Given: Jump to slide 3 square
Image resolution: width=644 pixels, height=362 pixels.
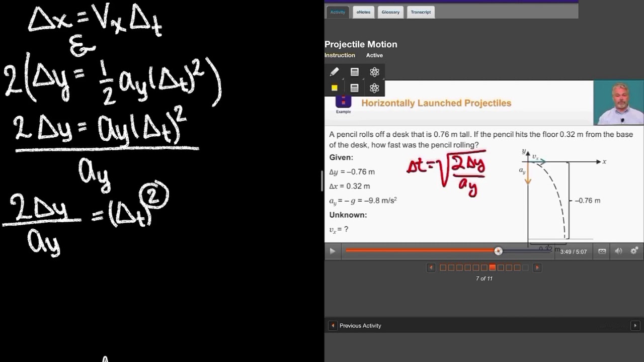Looking at the screenshot, I should click(x=459, y=268).
